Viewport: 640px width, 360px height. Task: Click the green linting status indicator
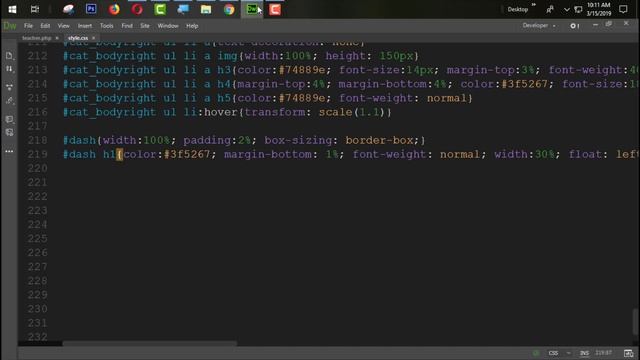536,353
